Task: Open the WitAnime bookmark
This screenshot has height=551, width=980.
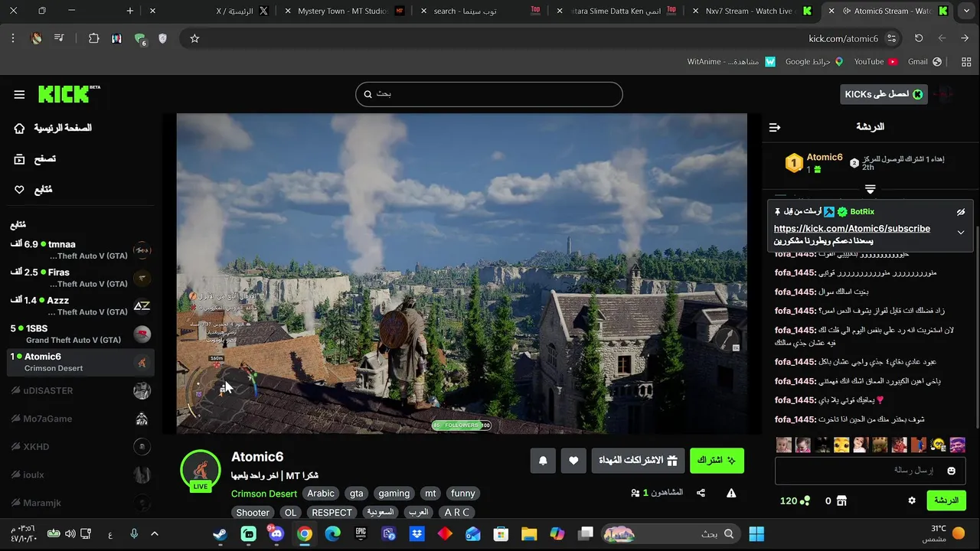Action: (x=731, y=61)
